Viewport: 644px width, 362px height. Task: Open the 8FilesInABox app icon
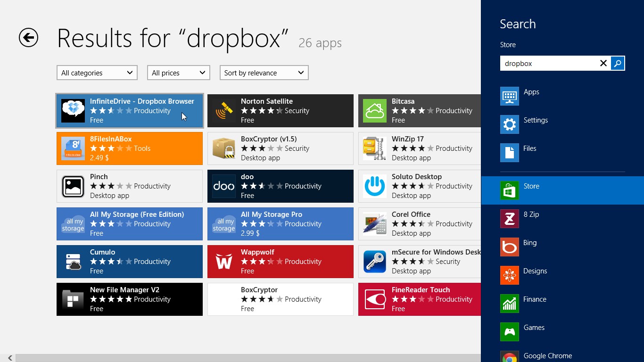coord(73,148)
